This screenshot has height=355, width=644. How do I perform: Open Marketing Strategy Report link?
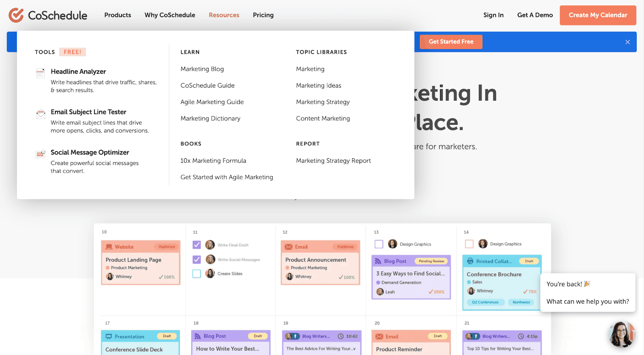coord(333,161)
